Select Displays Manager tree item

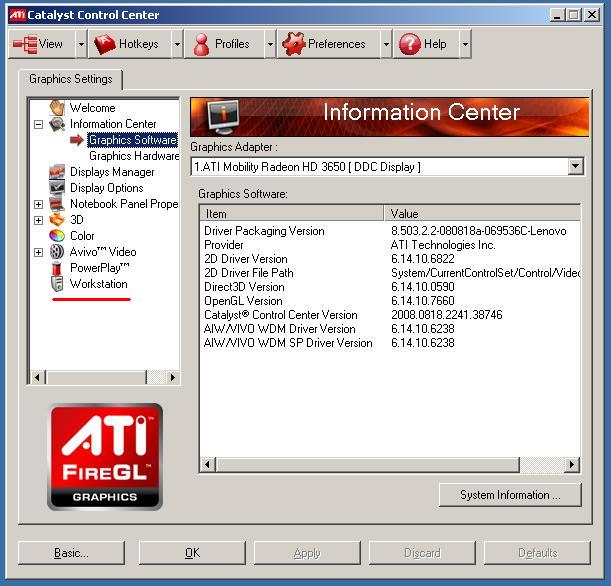(112, 172)
